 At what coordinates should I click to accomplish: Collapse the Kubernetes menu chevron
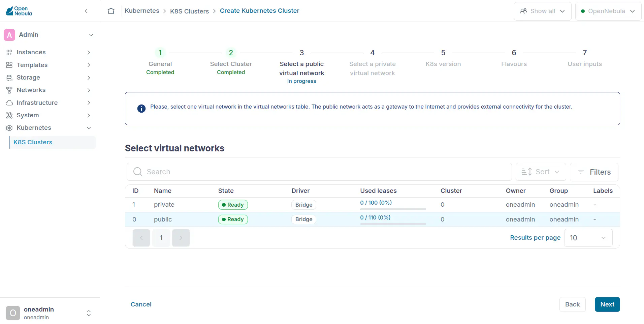pyautogui.click(x=89, y=128)
